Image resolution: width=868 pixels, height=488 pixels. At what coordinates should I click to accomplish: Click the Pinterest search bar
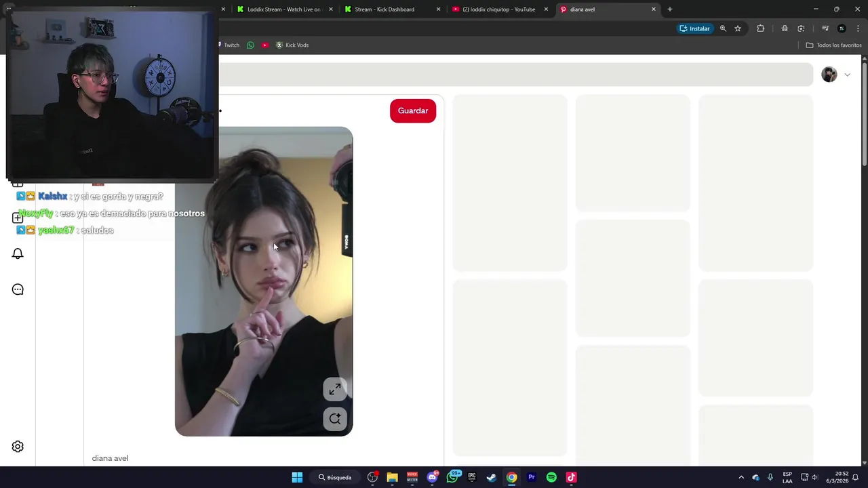515,75
